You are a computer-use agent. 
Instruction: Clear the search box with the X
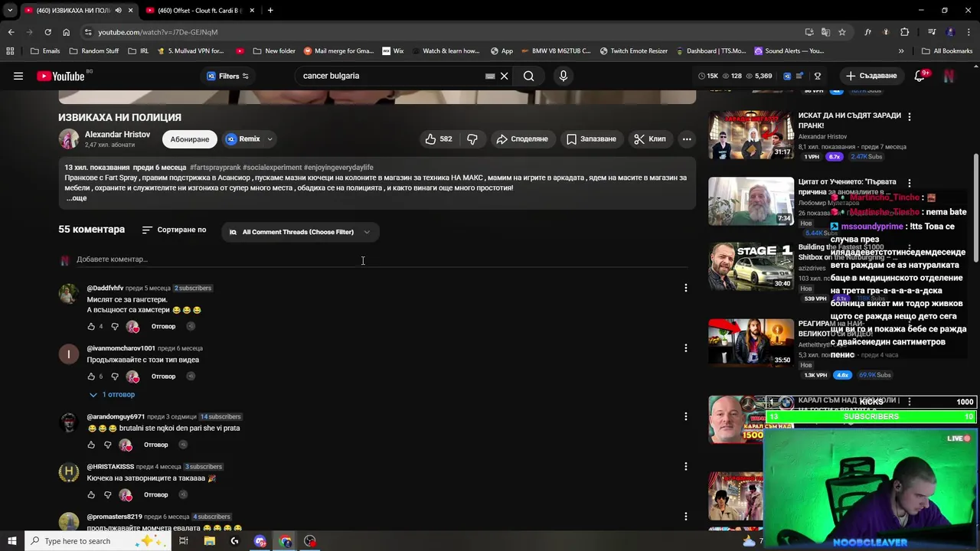tap(504, 76)
